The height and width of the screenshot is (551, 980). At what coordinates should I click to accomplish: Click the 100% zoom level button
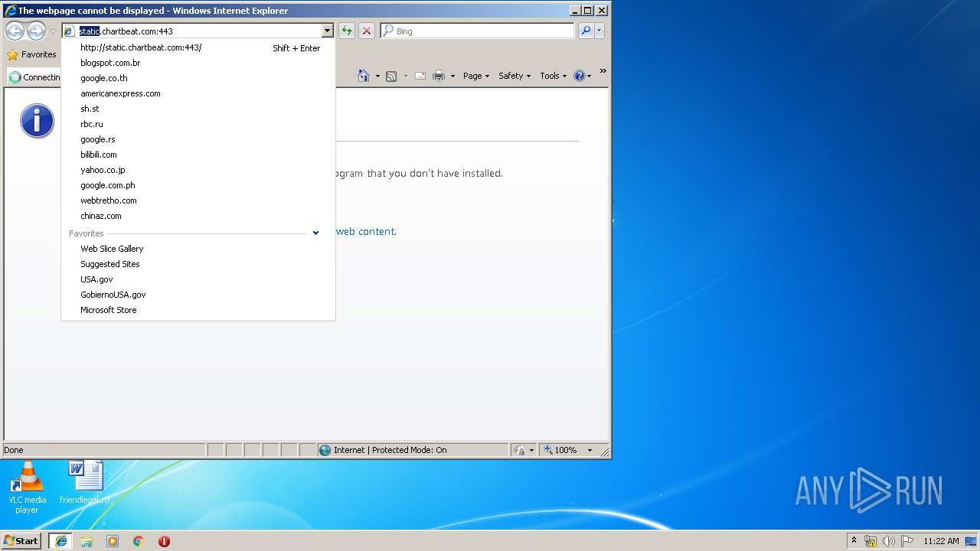(560, 450)
